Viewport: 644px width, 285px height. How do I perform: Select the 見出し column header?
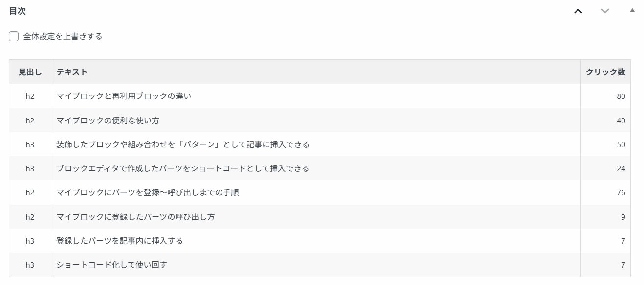click(x=30, y=72)
